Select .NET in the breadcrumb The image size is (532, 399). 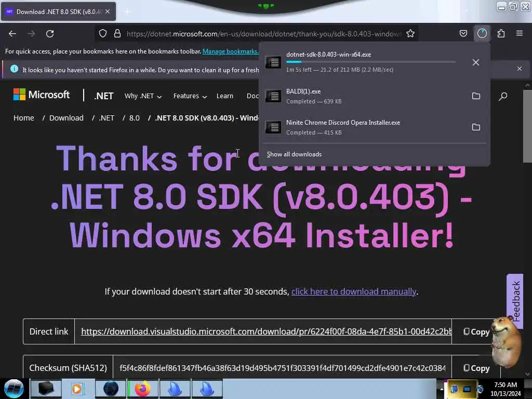pyautogui.click(x=107, y=118)
